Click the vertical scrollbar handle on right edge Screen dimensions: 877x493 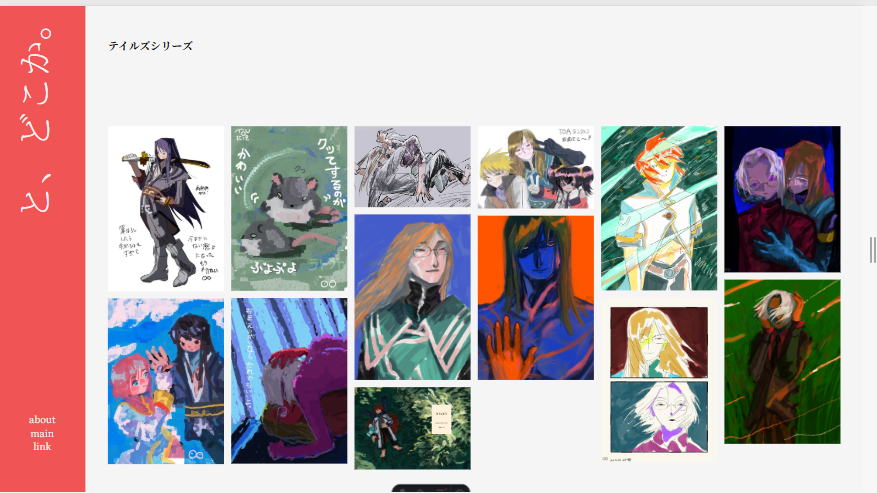(x=873, y=250)
